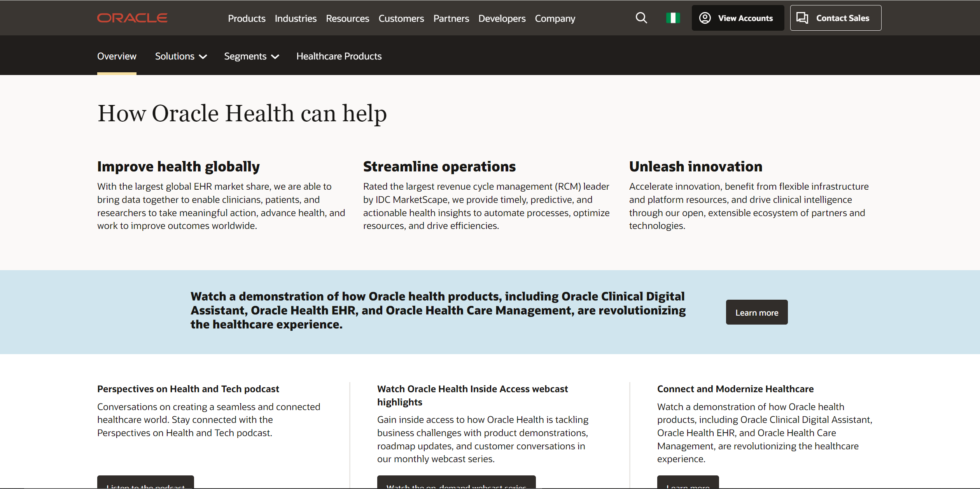The image size is (980, 489).
Task: Click View Accounts button
Action: pyautogui.click(x=738, y=18)
